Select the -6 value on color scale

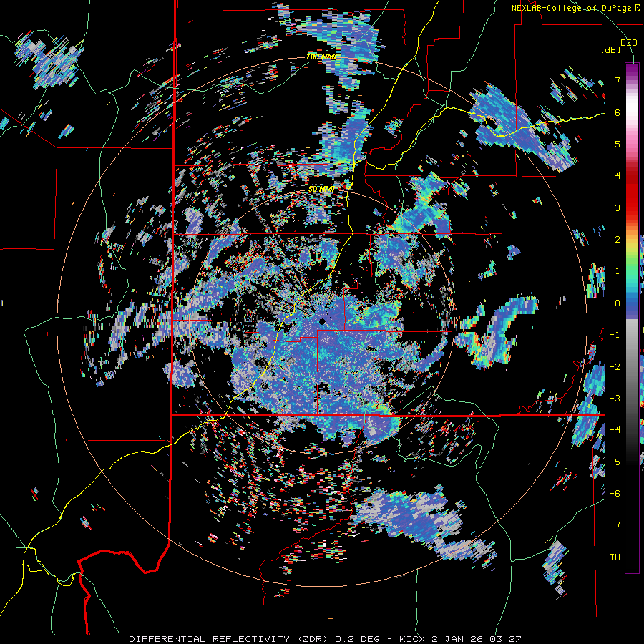point(615,494)
